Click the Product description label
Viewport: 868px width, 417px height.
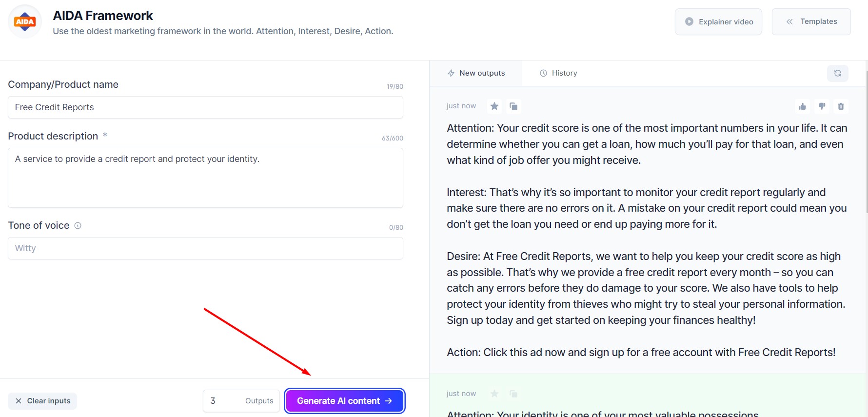point(53,136)
